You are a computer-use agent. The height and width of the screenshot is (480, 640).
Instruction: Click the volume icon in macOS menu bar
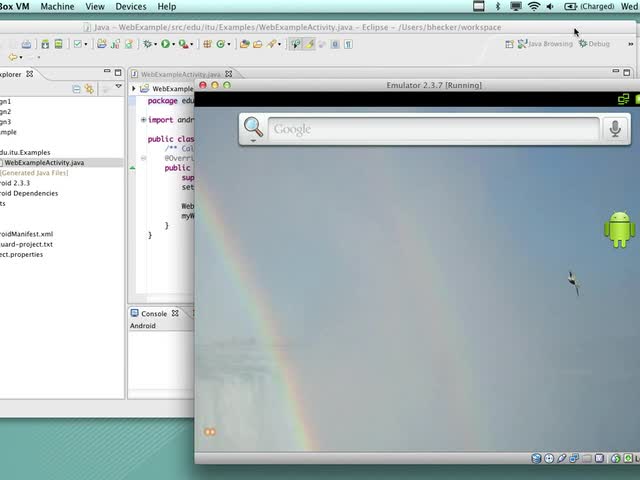[550, 6]
